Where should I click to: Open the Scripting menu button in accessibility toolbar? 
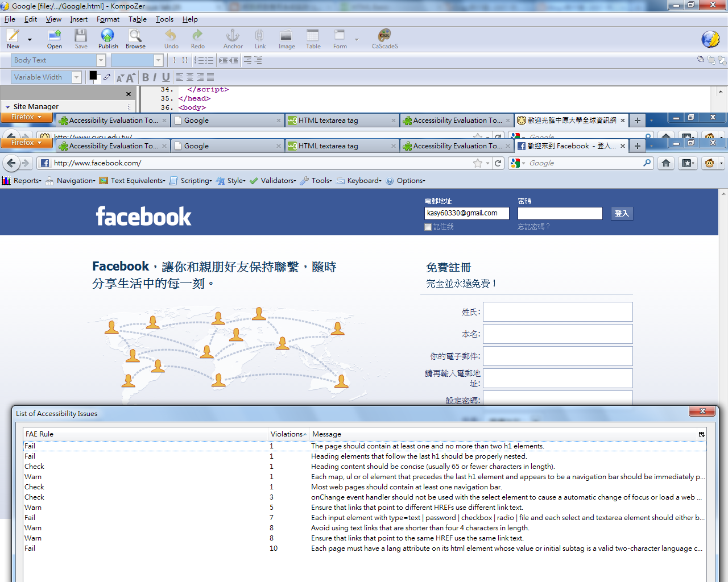[x=191, y=181]
